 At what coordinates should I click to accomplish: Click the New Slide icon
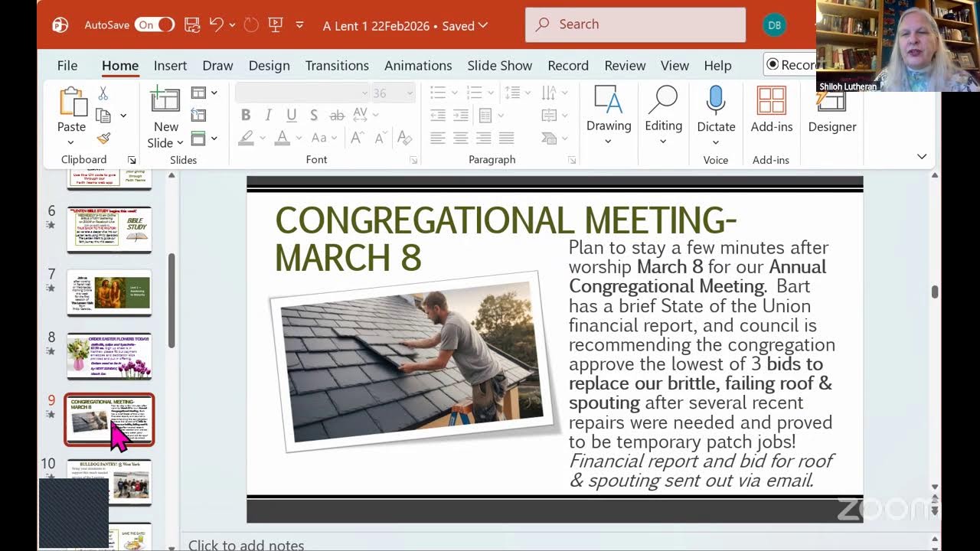tap(165, 101)
